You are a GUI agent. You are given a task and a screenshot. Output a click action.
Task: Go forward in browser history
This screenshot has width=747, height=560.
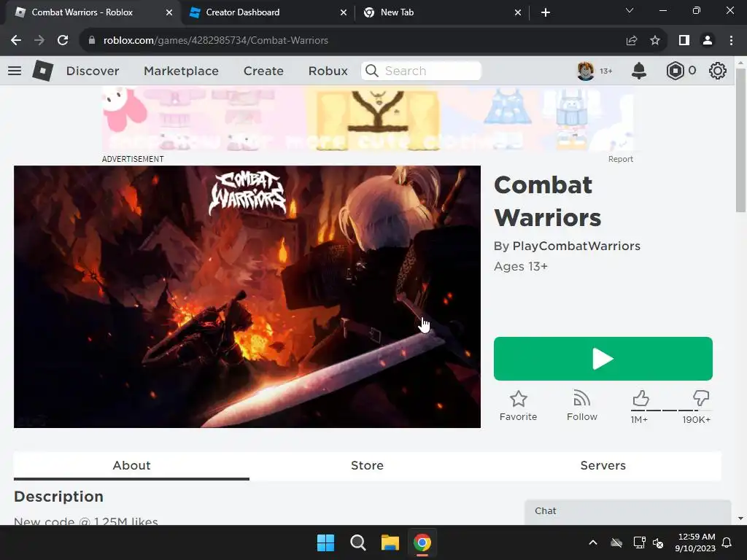(x=39, y=41)
